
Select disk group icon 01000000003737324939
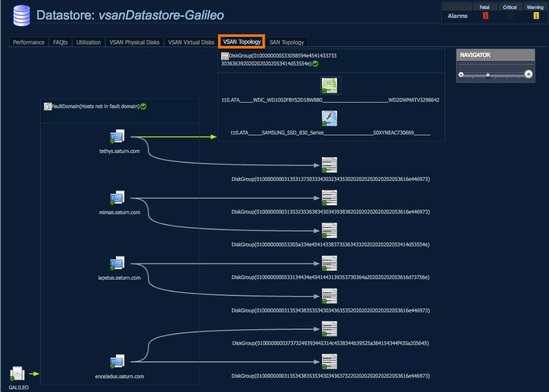click(x=329, y=329)
